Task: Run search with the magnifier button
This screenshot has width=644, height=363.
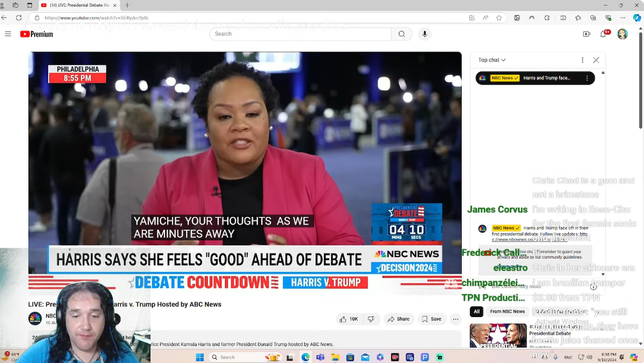Action: pyautogui.click(x=402, y=34)
